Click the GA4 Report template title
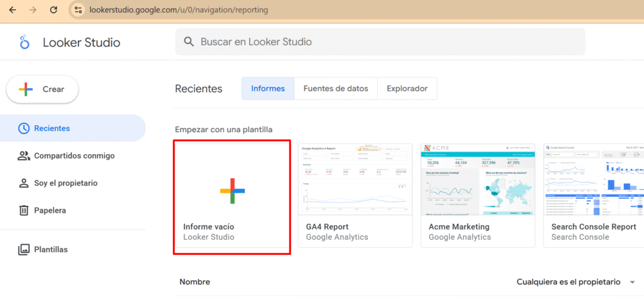Viewport: 644px width, 302px height. tap(327, 226)
